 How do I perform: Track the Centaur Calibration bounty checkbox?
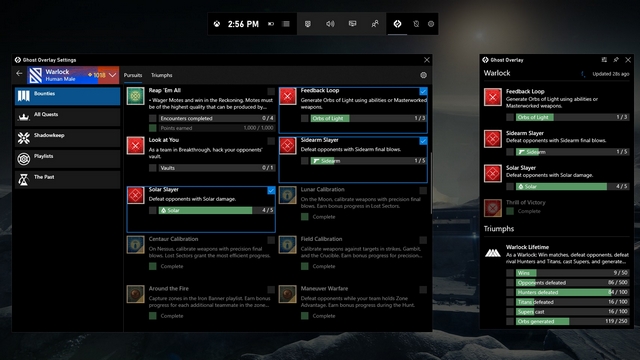271,240
